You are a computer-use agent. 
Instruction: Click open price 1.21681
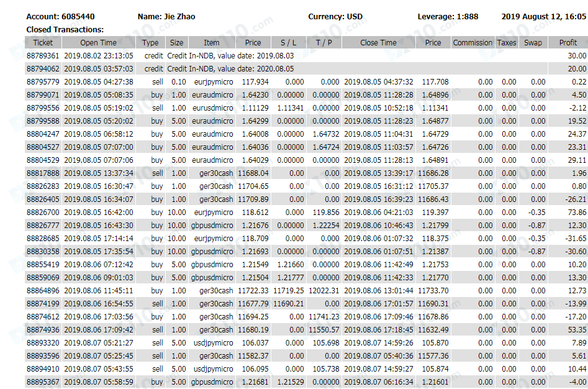pyautogui.click(x=255, y=382)
